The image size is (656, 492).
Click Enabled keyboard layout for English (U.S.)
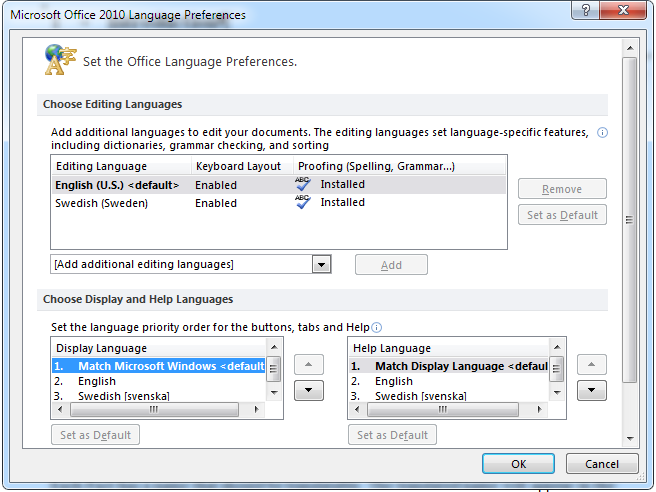coord(216,185)
